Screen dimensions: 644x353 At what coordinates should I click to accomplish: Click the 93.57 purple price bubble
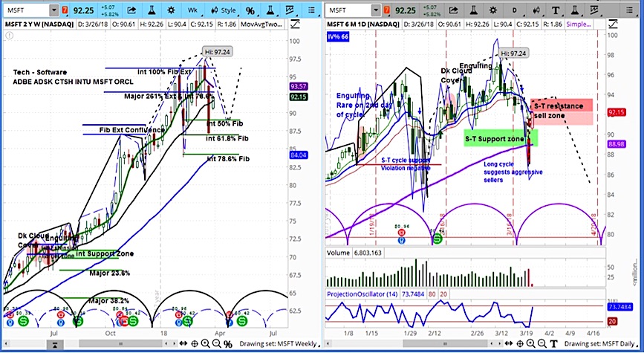coord(299,87)
